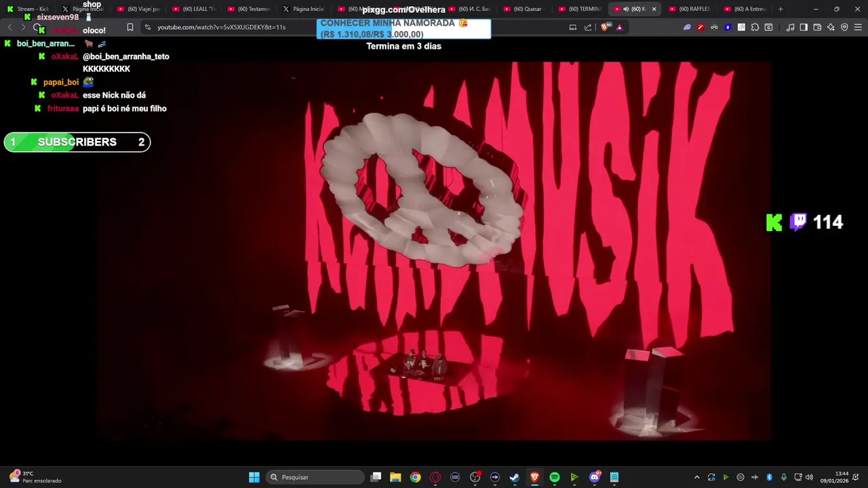Viewport: 868px width, 488px height.
Task: Click chat message 'esse Nick não dá'
Action: 114,96
